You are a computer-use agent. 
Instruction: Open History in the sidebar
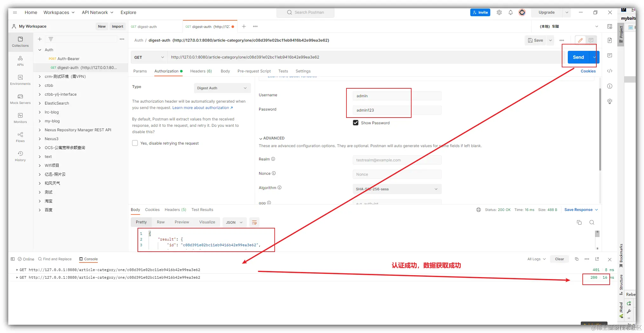pos(20,156)
